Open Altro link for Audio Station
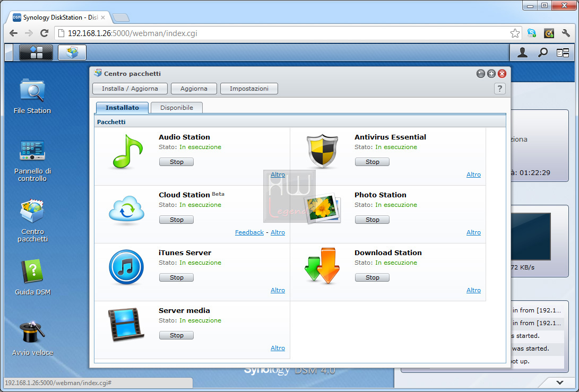The width and height of the screenshot is (579, 392). (x=278, y=175)
